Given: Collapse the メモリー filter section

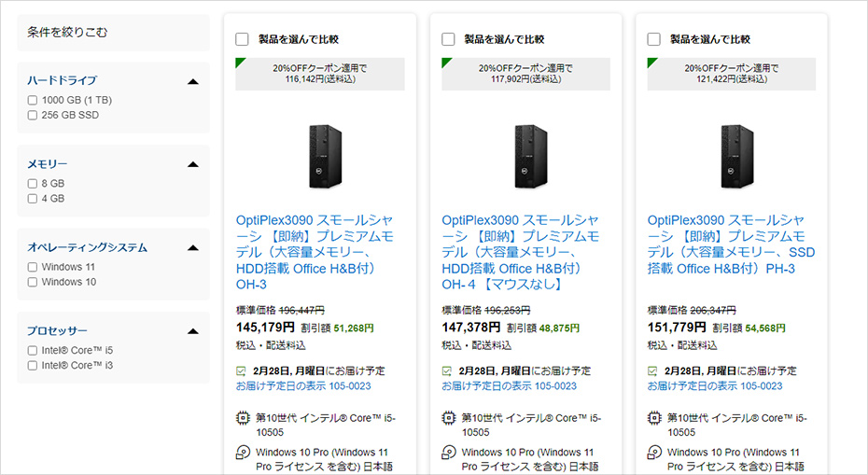Looking at the screenshot, I should point(193,164).
